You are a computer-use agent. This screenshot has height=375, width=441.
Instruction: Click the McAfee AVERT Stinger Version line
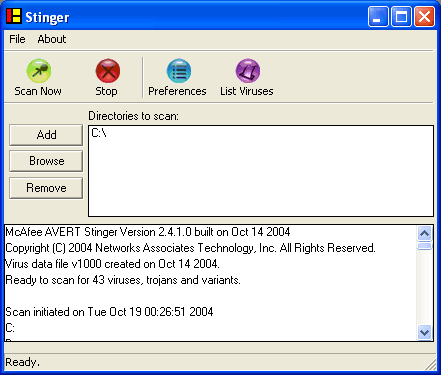pyautogui.click(x=148, y=232)
